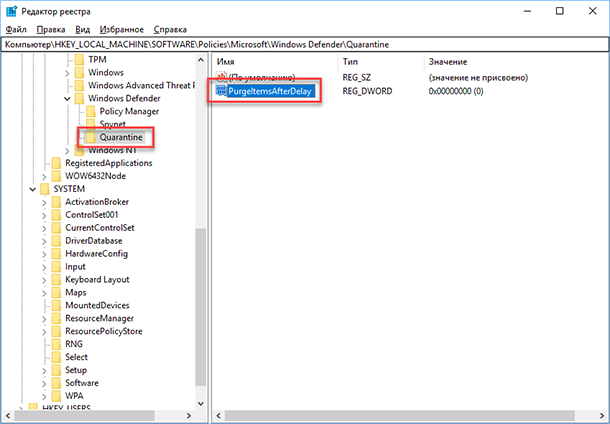This screenshot has width=610, height=424.
Task: Click the REG_DWORD type cell
Action: click(x=367, y=91)
